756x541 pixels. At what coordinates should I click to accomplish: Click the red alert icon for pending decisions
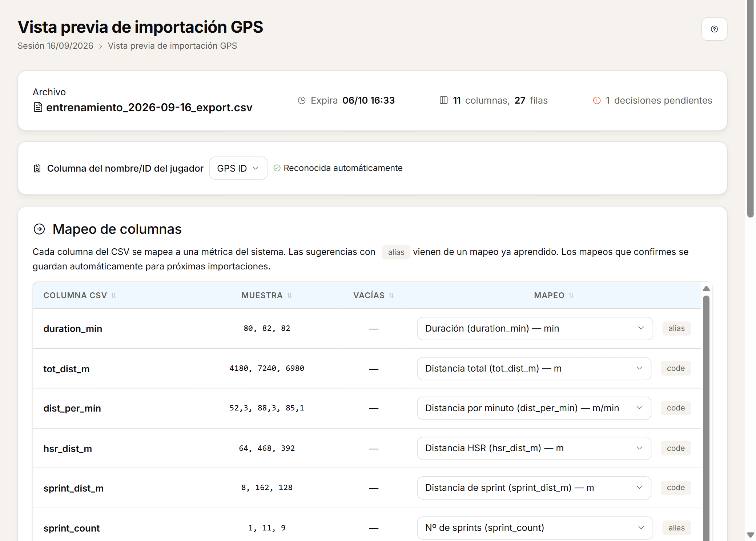(x=597, y=100)
